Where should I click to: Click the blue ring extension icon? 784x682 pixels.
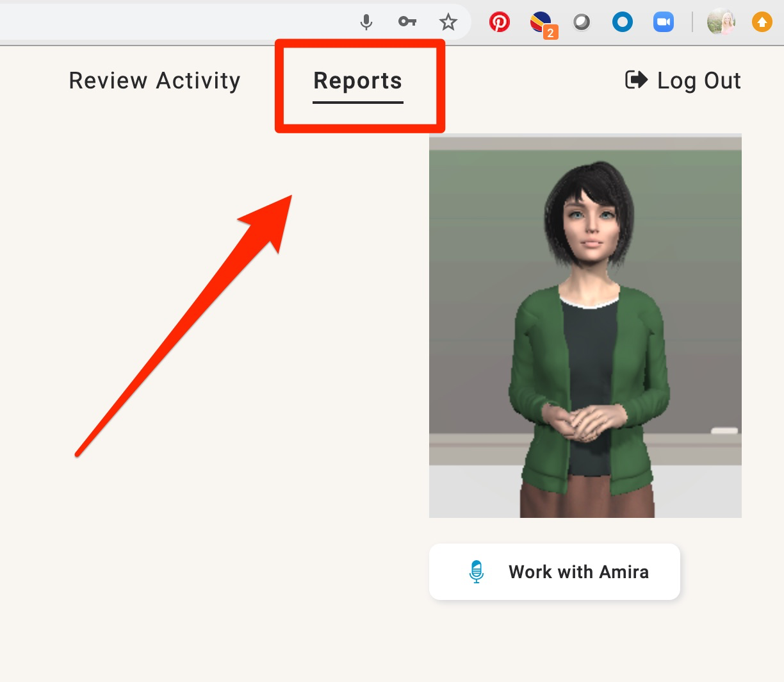tap(623, 22)
